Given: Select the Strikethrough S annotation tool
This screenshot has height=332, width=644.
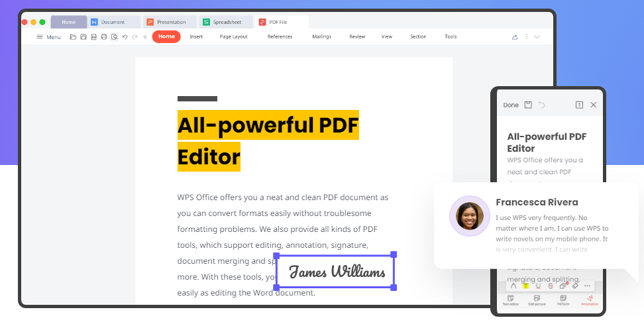Looking at the screenshot, I should click(551, 286).
